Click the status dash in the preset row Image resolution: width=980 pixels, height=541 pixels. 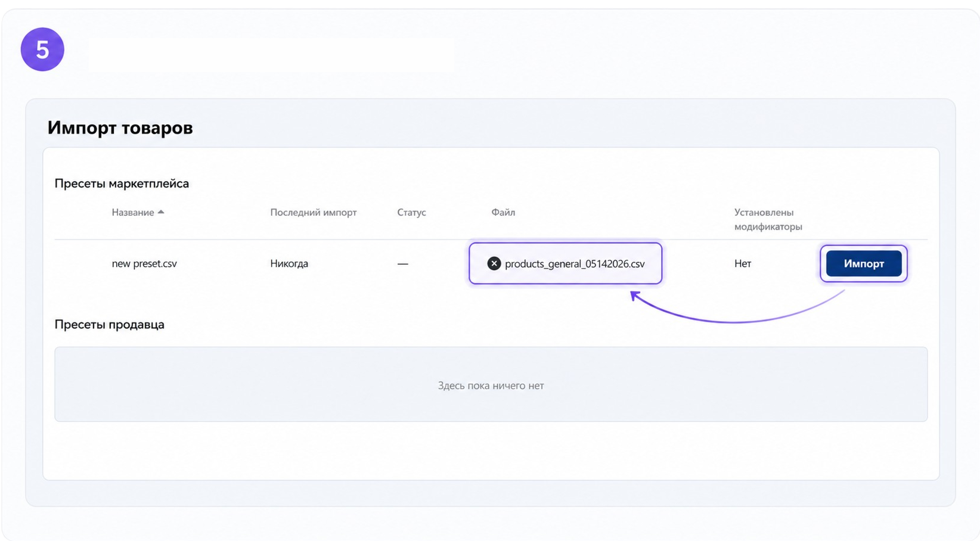[x=402, y=264]
